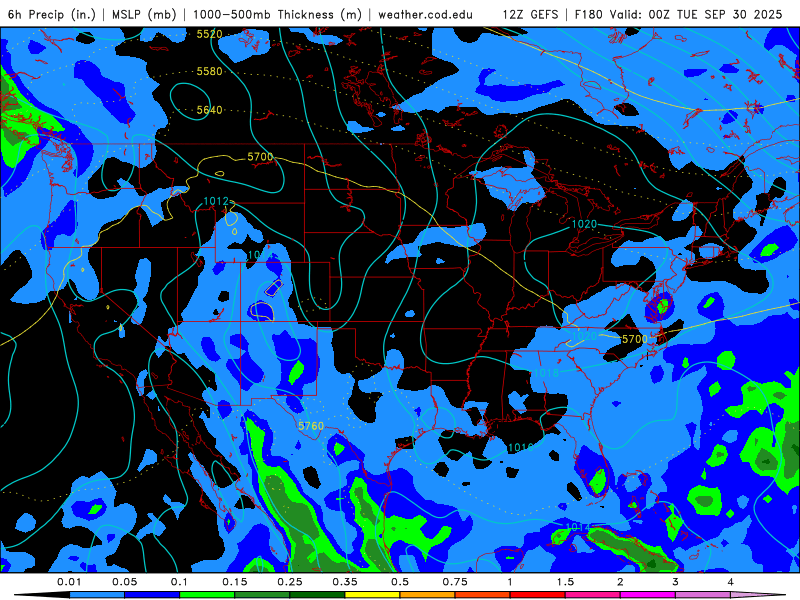
Task: Click the 1018 pressure contour label
Action: (546, 373)
